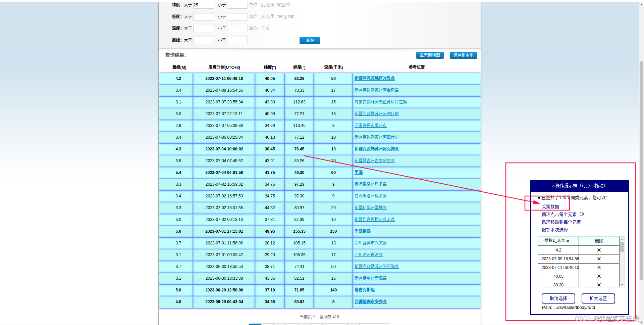
Task: Open the 新疆克孜勒苏州阿合奇县 location link
Action: point(376,90)
